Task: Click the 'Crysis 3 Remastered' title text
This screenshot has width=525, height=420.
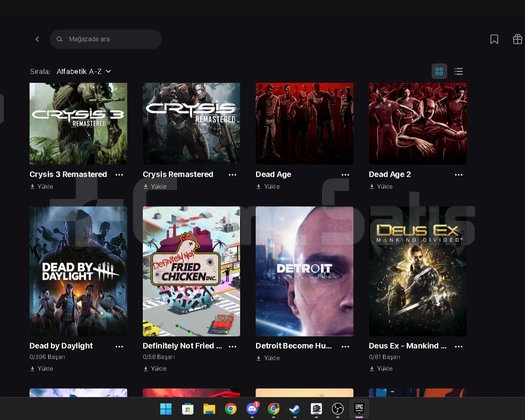Action: point(68,174)
